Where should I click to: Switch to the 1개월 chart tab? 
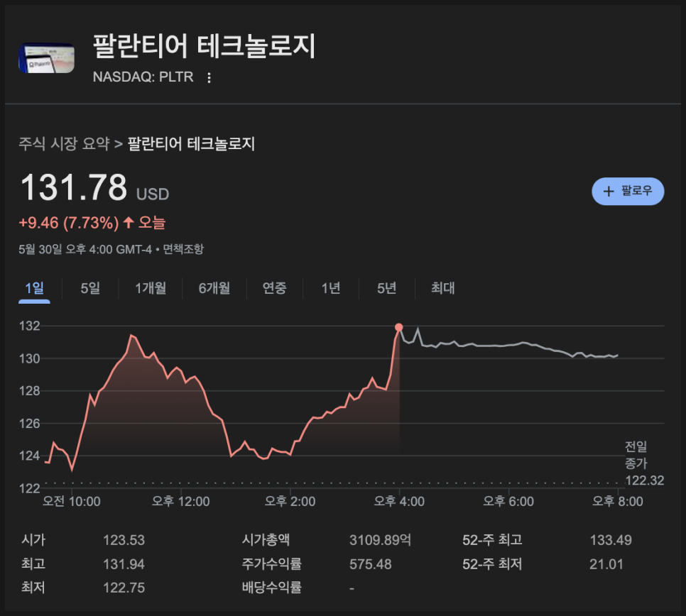pos(151,288)
